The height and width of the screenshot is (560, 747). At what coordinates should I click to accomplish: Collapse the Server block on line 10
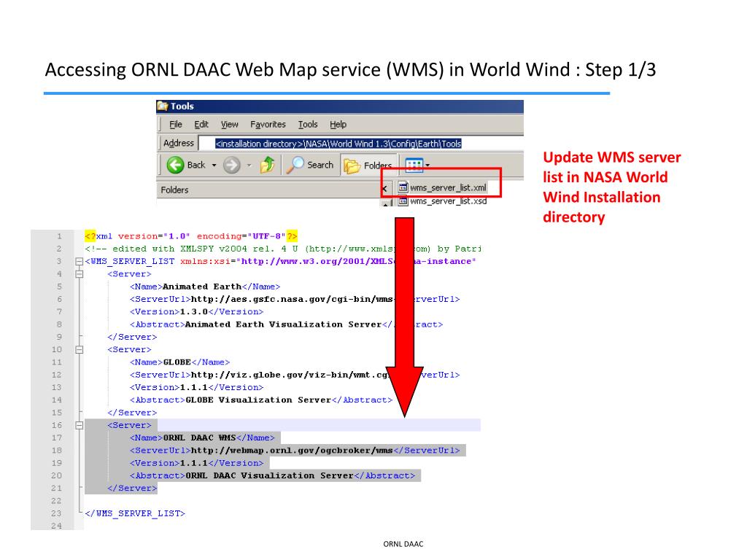[x=79, y=349]
